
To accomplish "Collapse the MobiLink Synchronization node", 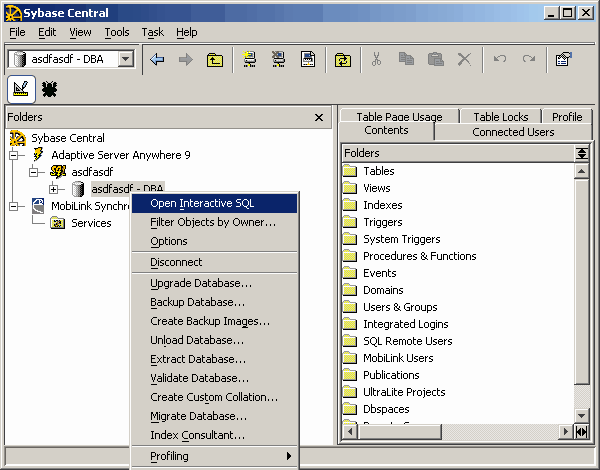I will (x=14, y=206).
